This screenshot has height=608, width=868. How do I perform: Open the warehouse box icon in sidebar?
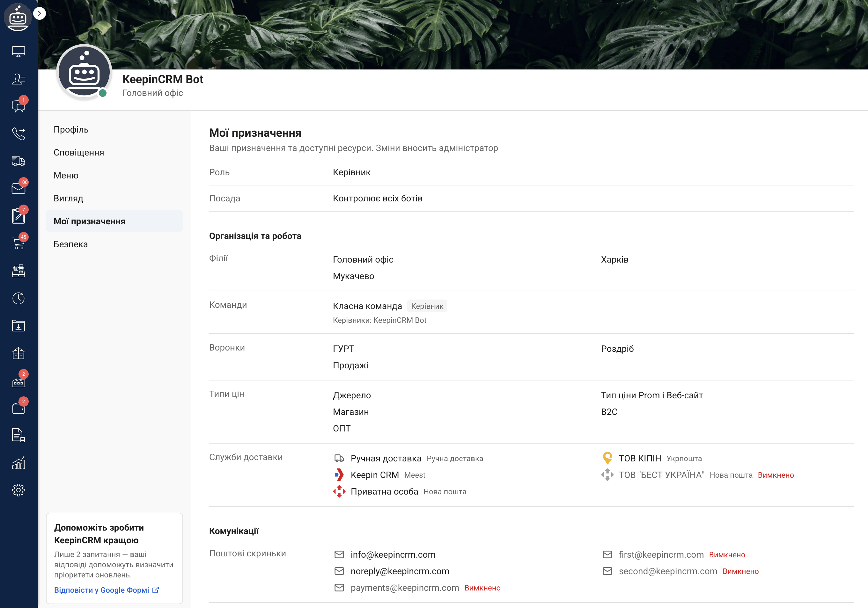18,353
